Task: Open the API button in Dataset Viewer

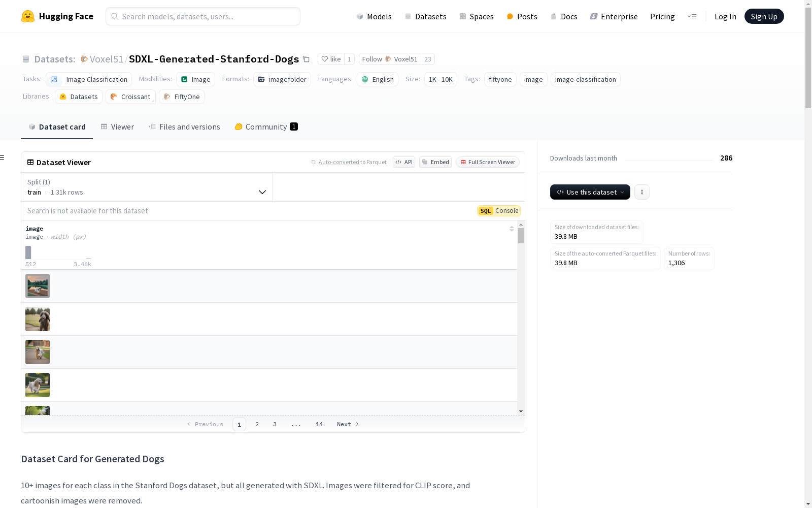Action: (404, 162)
